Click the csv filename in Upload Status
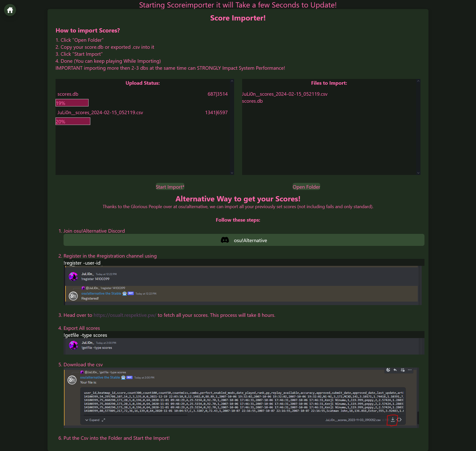This screenshot has width=476, height=451. 100,112
